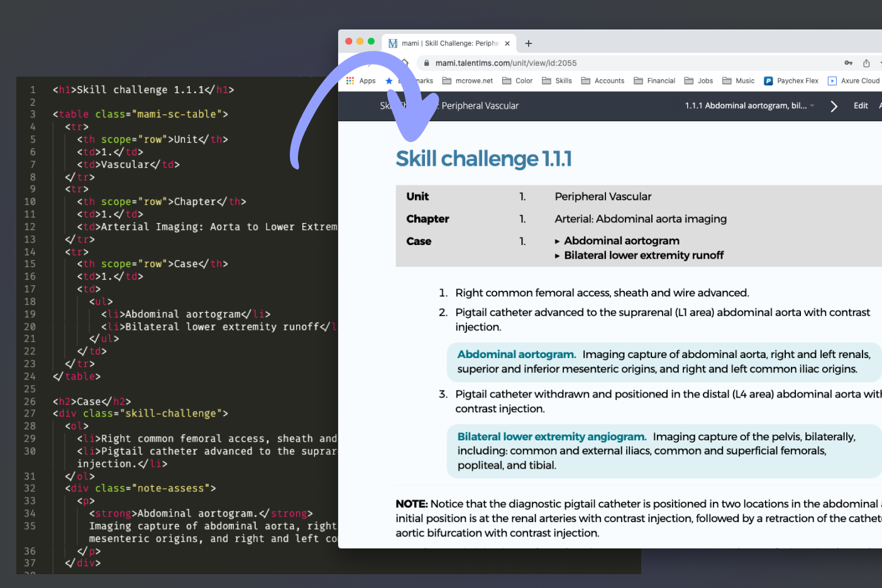Open the Paychex Flex bookmark
The height and width of the screenshot is (588, 882).
click(791, 80)
